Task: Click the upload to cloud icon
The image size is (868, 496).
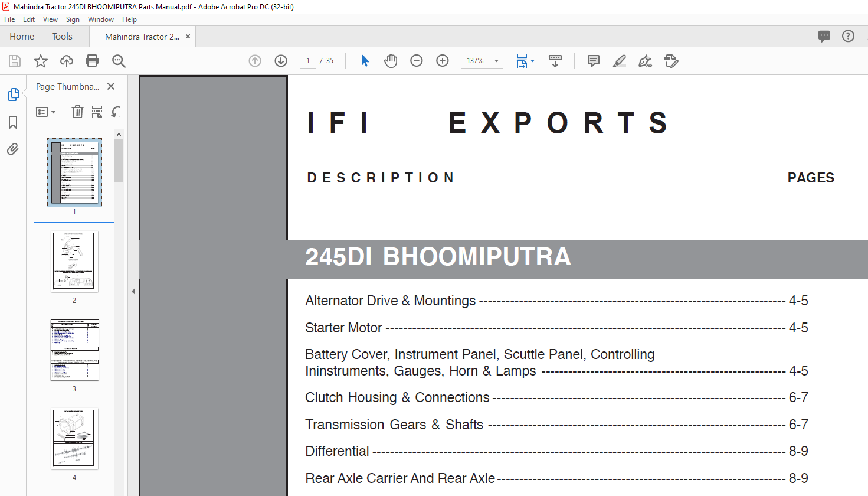Action: point(67,61)
